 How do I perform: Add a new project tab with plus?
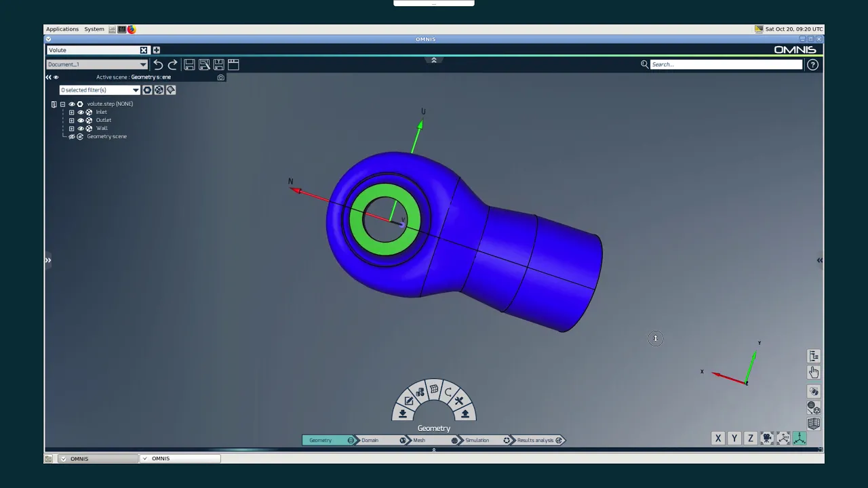(x=156, y=50)
